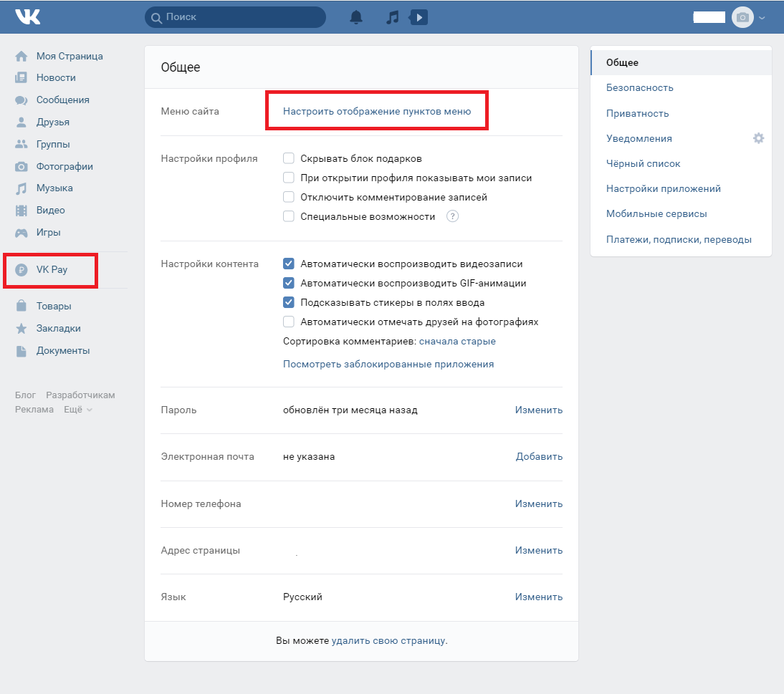Select the Общее settings tab
784x694 pixels.
pyautogui.click(x=681, y=62)
